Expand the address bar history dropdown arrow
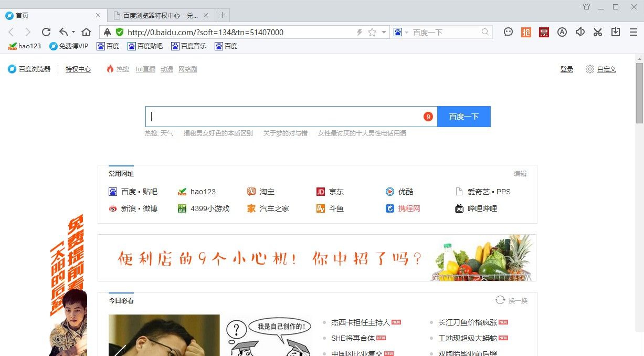Image resolution: width=644 pixels, height=356 pixels. 384,32
